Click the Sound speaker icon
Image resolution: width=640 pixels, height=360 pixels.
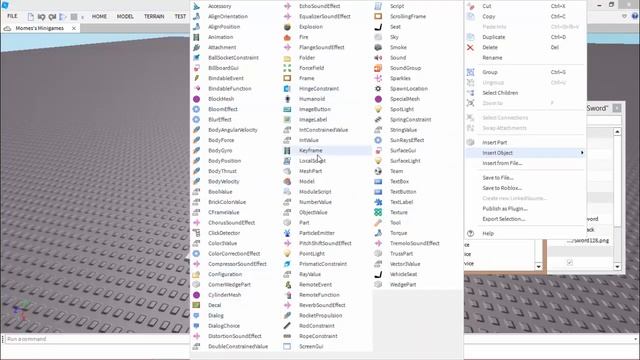tap(378, 58)
